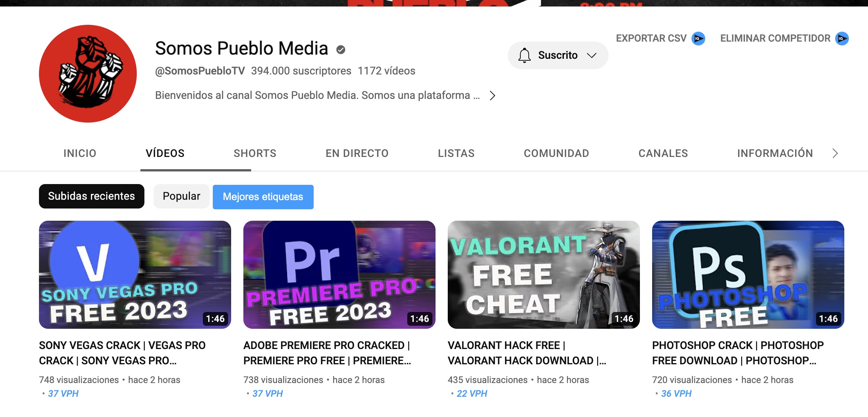Open Sony Vegas Pro video thumbnail
Screen dimensions: 868x417
135,275
